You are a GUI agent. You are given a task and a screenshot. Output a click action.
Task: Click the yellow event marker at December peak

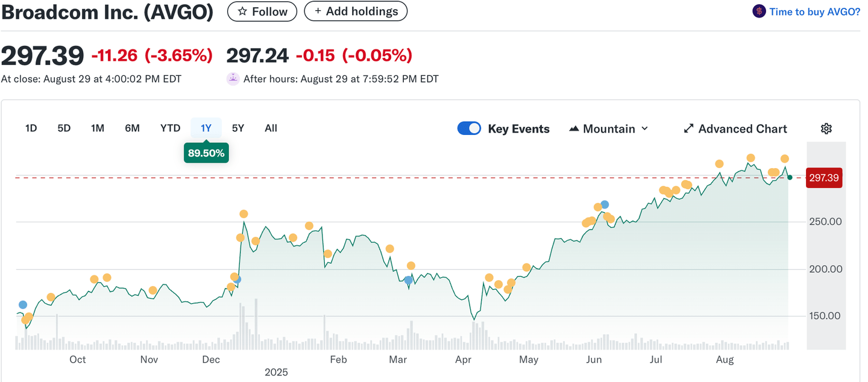pyautogui.click(x=244, y=214)
